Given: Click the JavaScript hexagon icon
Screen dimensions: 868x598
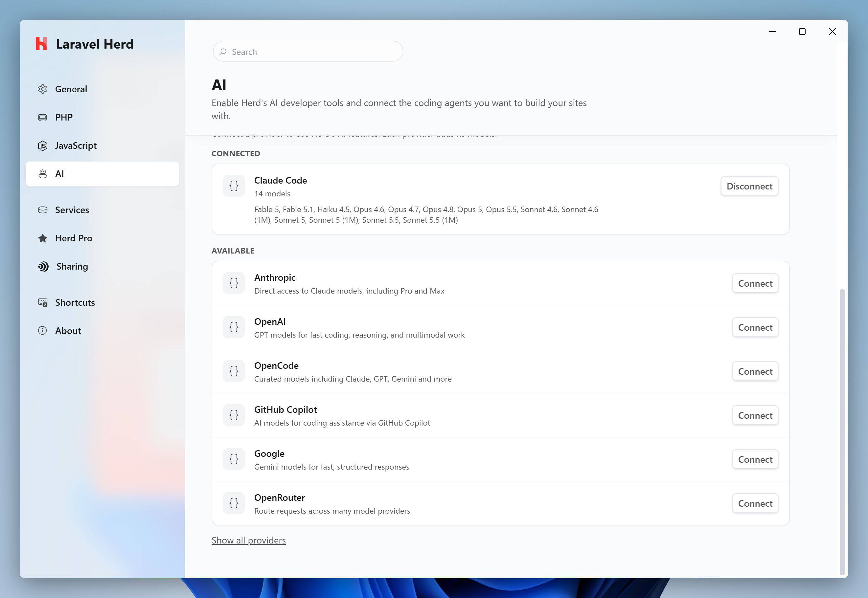Looking at the screenshot, I should pyautogui.click(x=43, y=145).
